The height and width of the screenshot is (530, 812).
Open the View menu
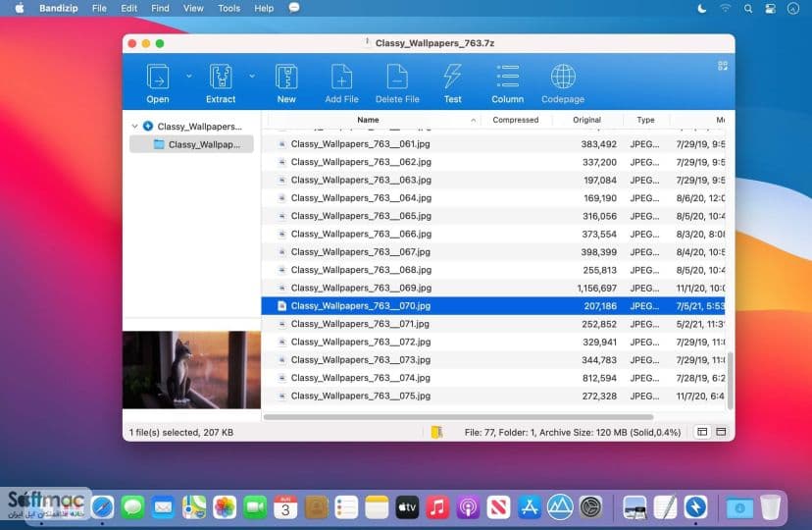pyautogui.click(x=193, y=8)
